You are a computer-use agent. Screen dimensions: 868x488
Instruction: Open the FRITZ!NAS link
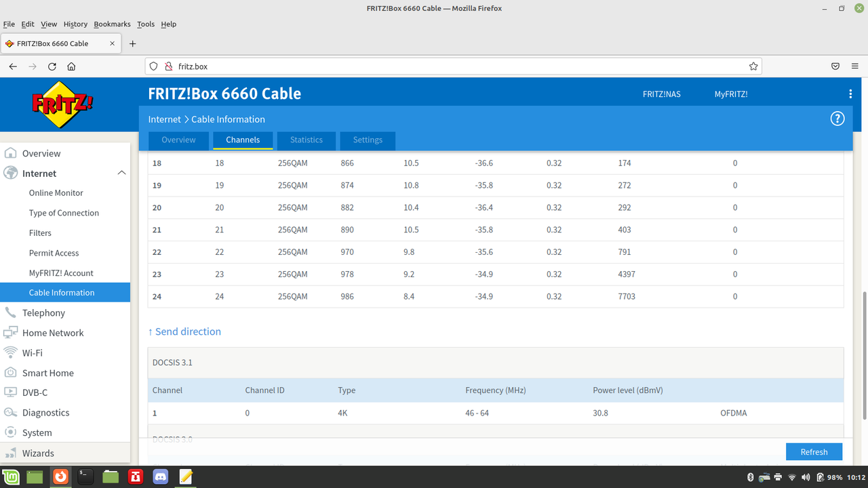tap(662, 94)
